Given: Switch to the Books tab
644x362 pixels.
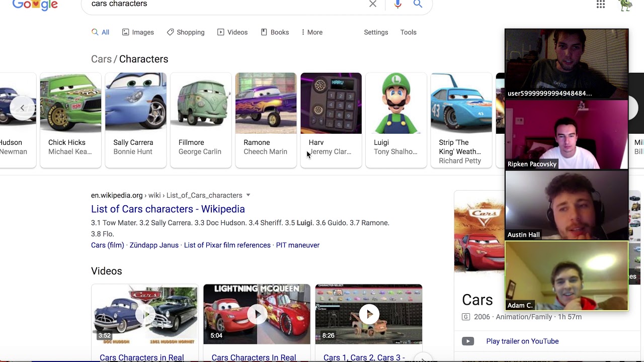Looking at the screenshot, I should pos(275,32).
